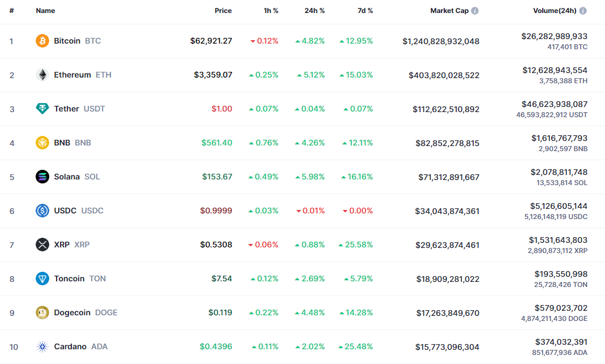Image resolution: width=605 pixels, height=364 pixels.
Task: Click the Ethereum diamond icon
Action: (42, 75)
